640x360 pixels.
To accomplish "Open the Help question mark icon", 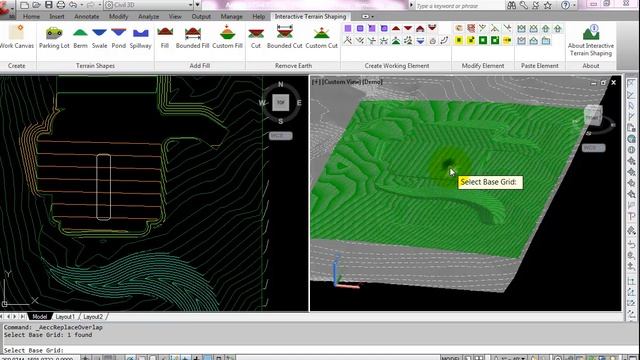I will click(x=565, y=5).
